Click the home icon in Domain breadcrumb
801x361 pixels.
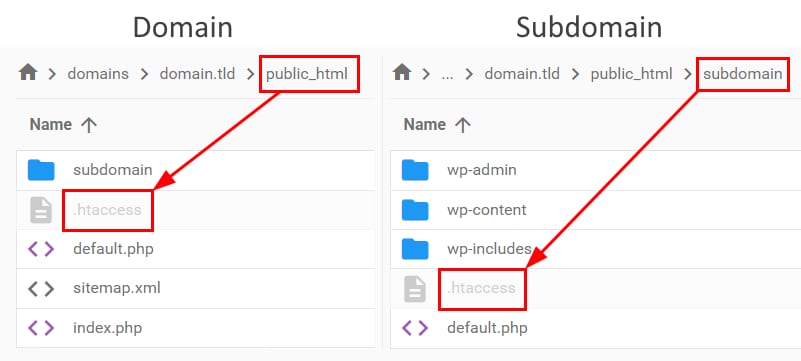click(x=28, y=74)
